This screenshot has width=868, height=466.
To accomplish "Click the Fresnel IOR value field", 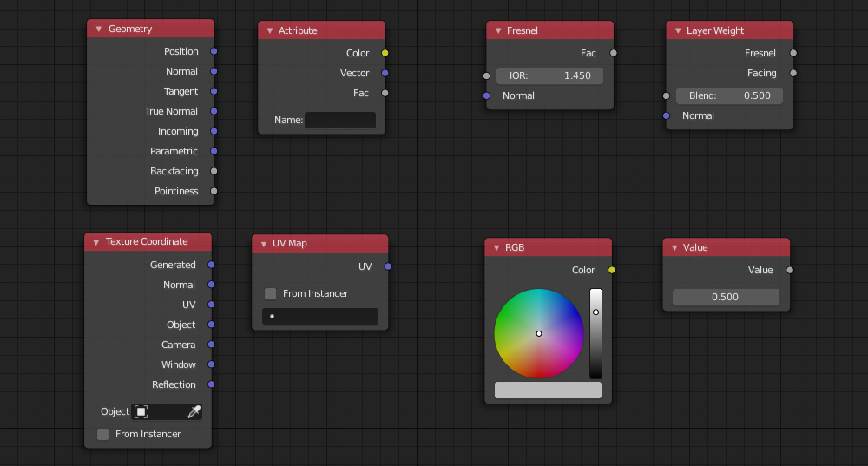I will (549, 75).
